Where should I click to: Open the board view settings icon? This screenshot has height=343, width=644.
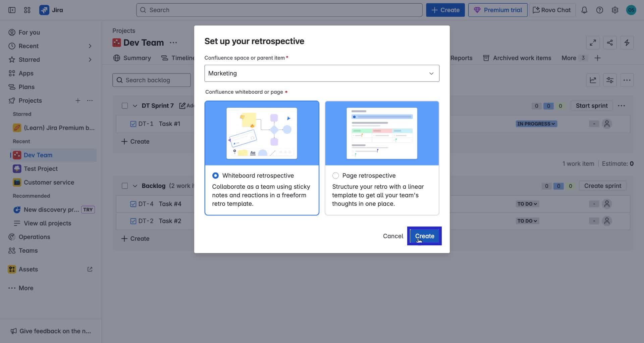[x=609, y=80]
